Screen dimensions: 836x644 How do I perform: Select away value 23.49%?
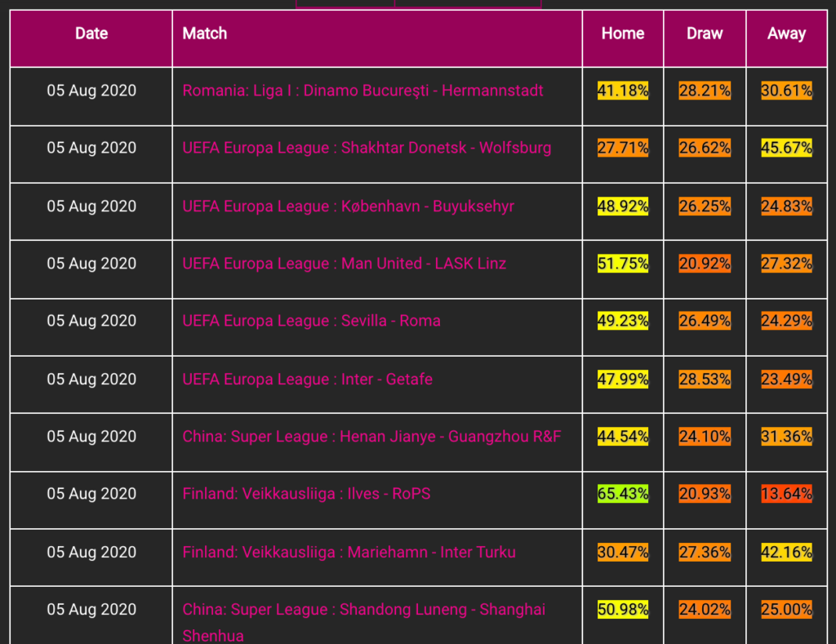pos(786,379)
